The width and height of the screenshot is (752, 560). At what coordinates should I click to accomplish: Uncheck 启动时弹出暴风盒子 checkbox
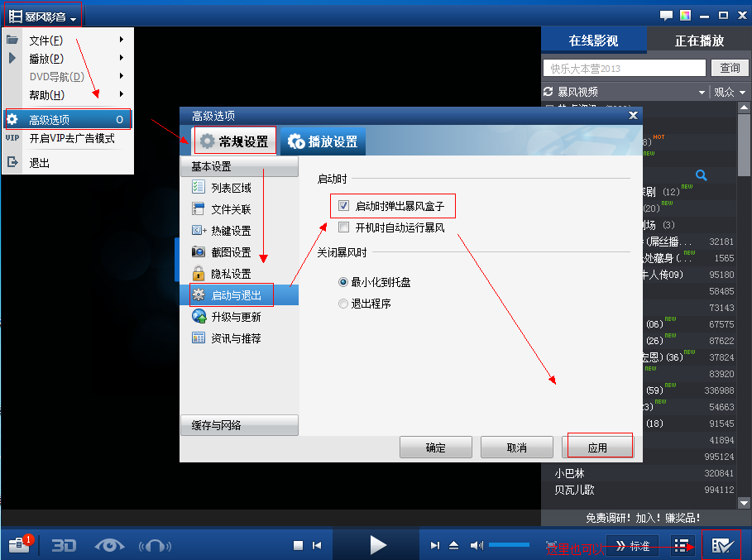tap(344, 205)
